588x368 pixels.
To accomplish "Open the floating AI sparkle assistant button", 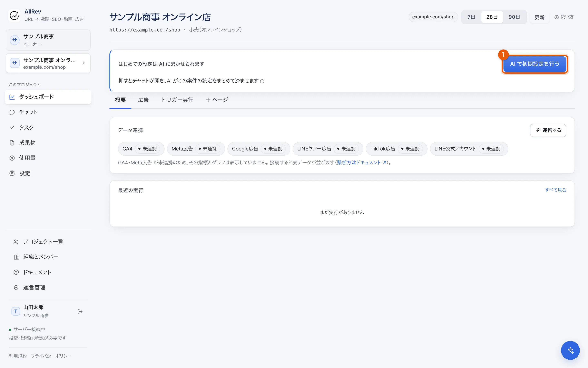I will coord(570,350).
